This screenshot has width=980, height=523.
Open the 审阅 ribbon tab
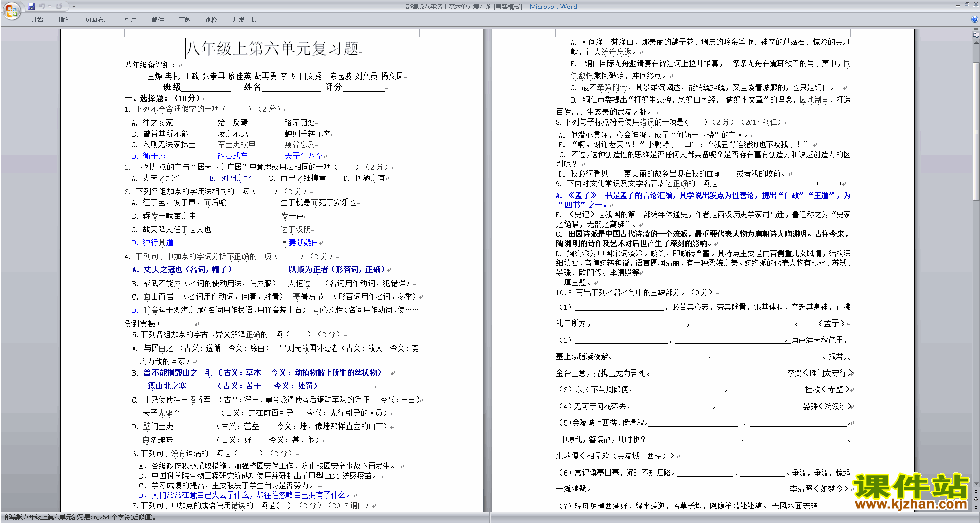[x=185, y=20]
